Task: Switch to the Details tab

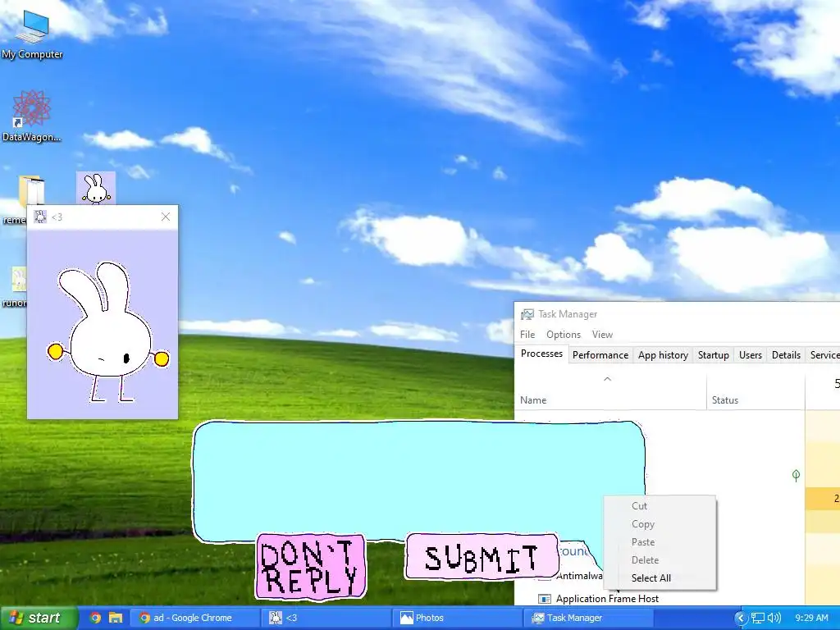Action: point(786,355)
